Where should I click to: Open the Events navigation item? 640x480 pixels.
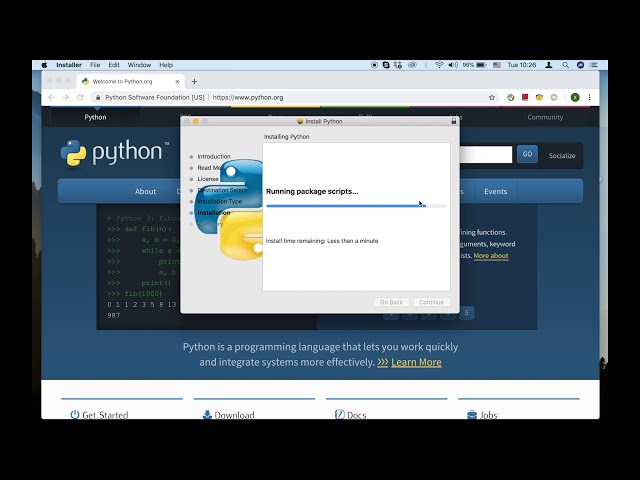pos(496,191)
